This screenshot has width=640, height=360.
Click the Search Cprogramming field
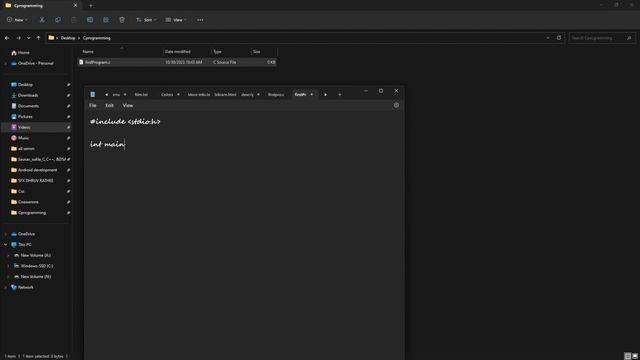tap(602, 38)
